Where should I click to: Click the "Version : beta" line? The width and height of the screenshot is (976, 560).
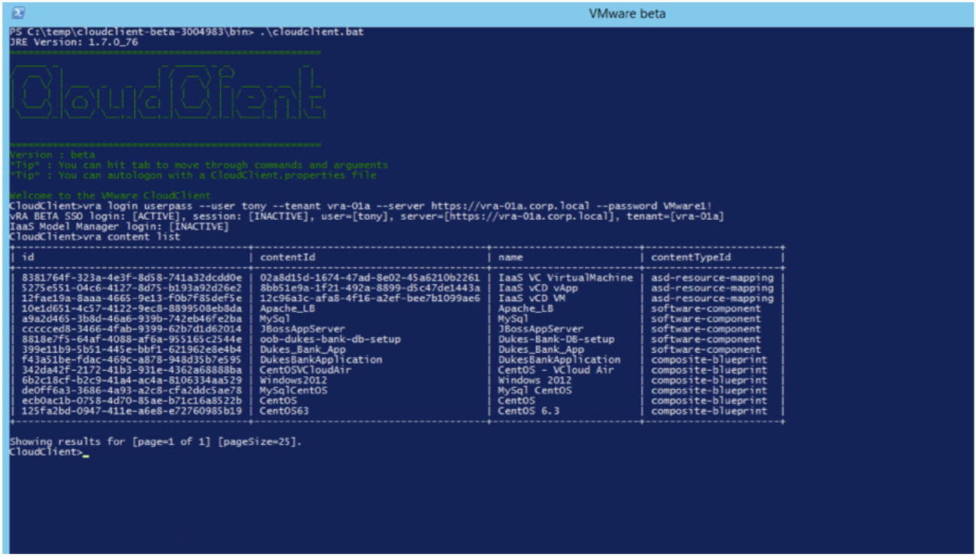point(53,155)
